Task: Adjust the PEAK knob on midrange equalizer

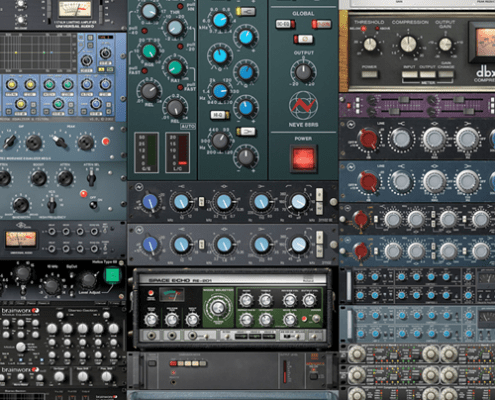Action: (86, 142)
